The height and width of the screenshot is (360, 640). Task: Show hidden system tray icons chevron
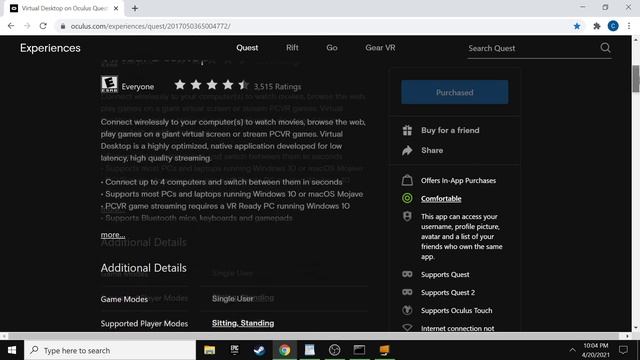(572, 350)
